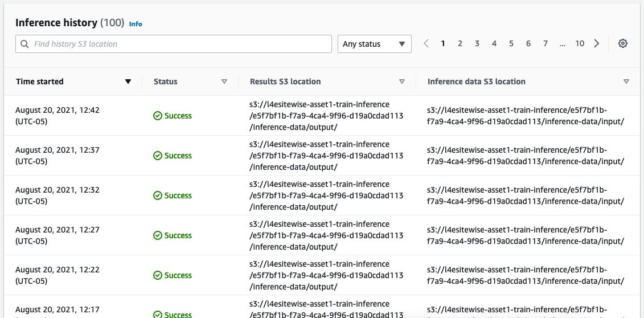Click the pagination ellipsis

tap(562, 44)
